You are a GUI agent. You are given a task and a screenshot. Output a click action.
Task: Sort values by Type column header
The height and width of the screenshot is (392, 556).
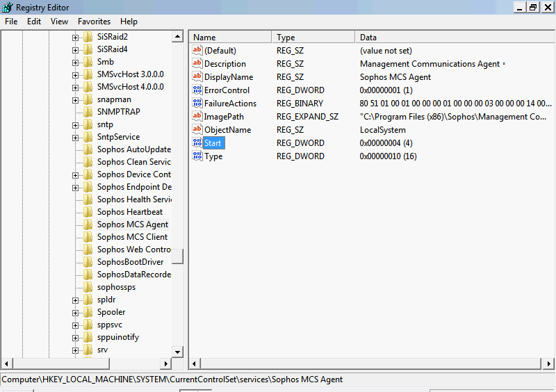pos(313,38)
